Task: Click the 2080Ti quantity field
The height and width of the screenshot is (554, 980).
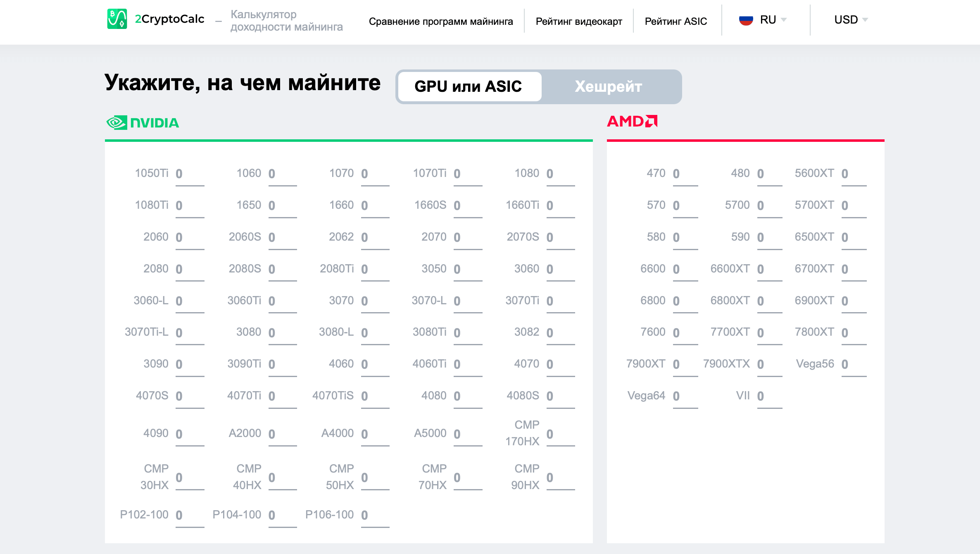Action: [x=375, y=270]
